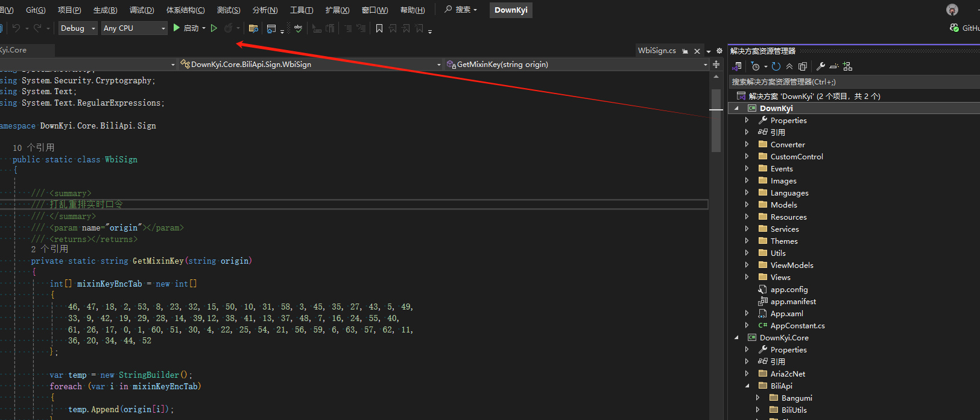Select the AppConstant.cs file
980x420 pixels.
click(797, 326)
